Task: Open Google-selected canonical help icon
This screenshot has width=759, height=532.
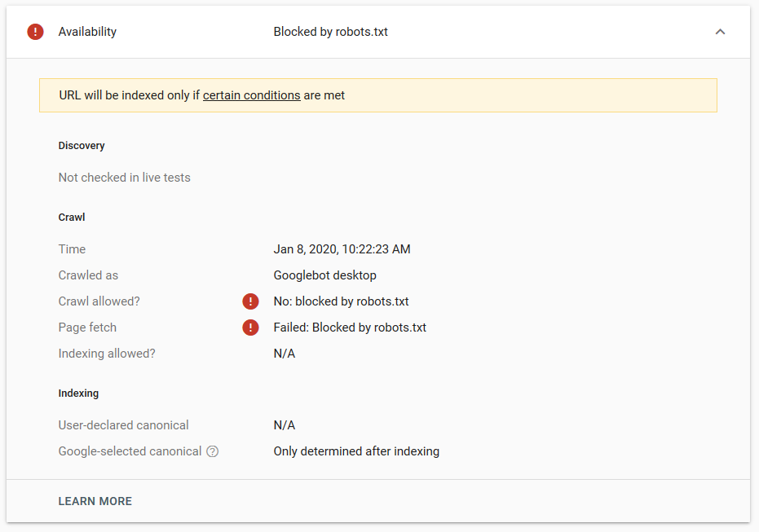Action: tap(213, 451)
